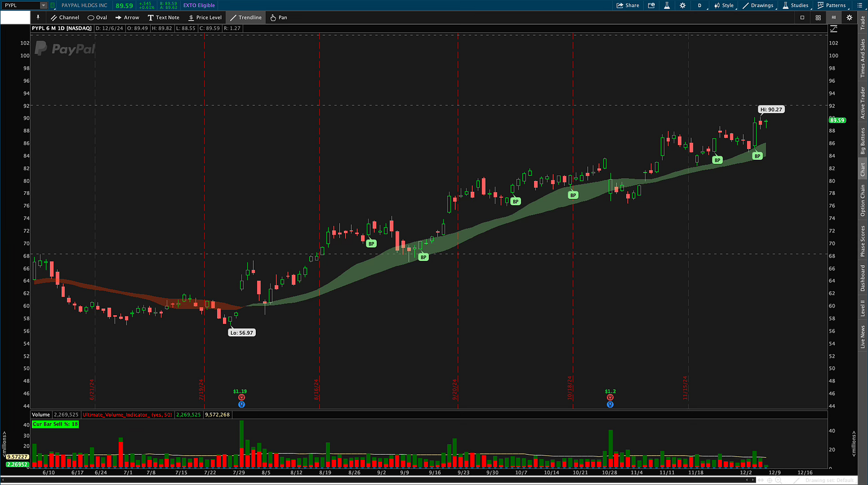Open the flask quick-study icon
Image resolution: width=868 pixels, height=485 pixels.
click(668, 5)
